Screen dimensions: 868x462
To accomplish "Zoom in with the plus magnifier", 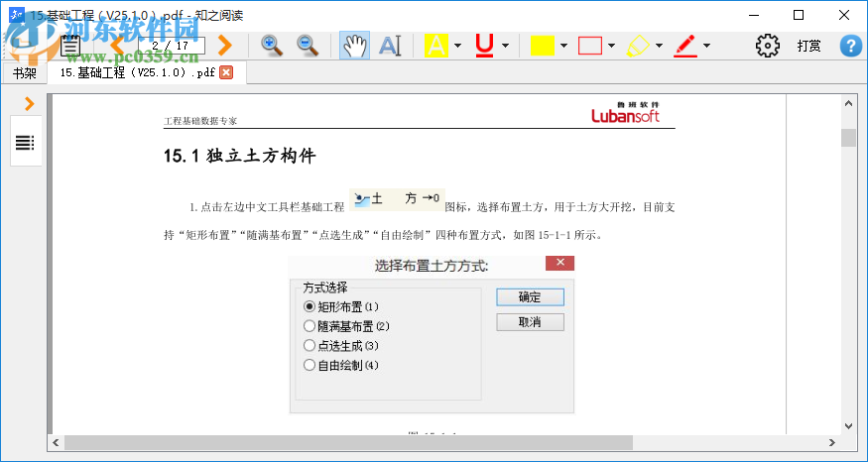I will tap(272, 46).
